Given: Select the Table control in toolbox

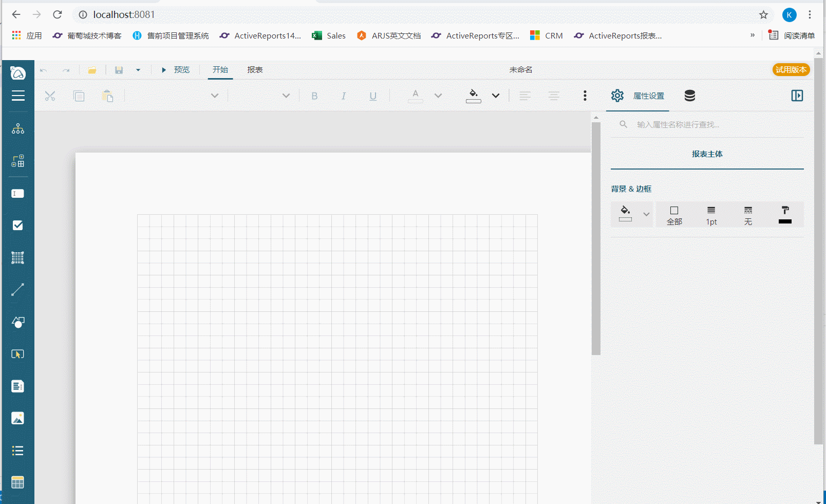Looking at the screenshot, I should [18, 482].
